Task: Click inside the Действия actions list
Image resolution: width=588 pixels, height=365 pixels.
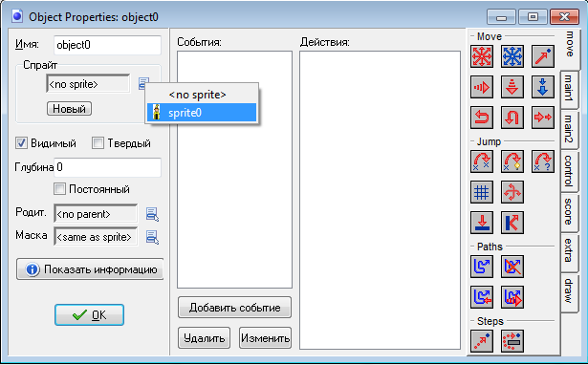Action: pyautogui.click(x=380, y=200)
